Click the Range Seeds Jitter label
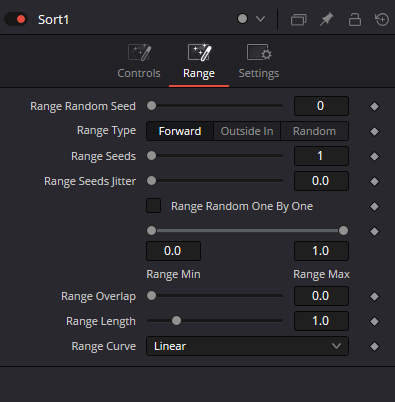 pyautogui.click(x=90, y=181)
